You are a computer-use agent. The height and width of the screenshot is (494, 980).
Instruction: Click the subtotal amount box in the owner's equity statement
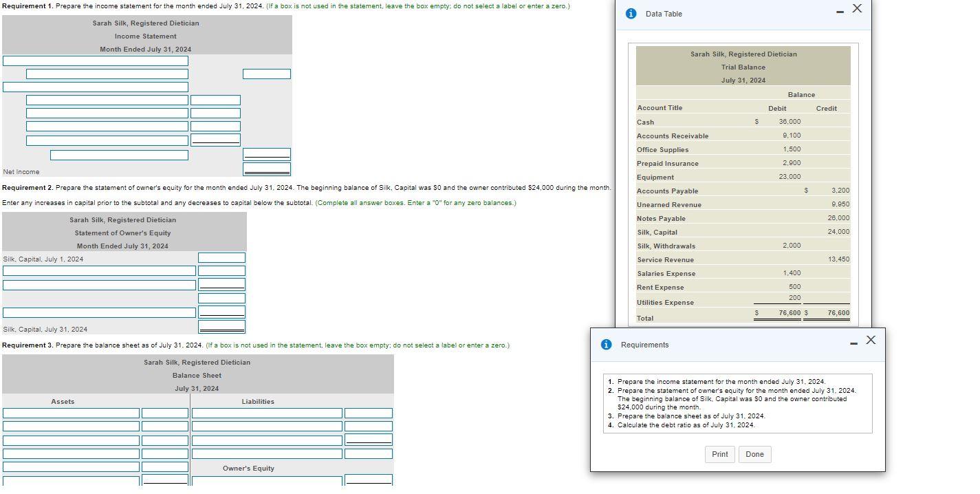pyautogui.click(x=221, y=297)
